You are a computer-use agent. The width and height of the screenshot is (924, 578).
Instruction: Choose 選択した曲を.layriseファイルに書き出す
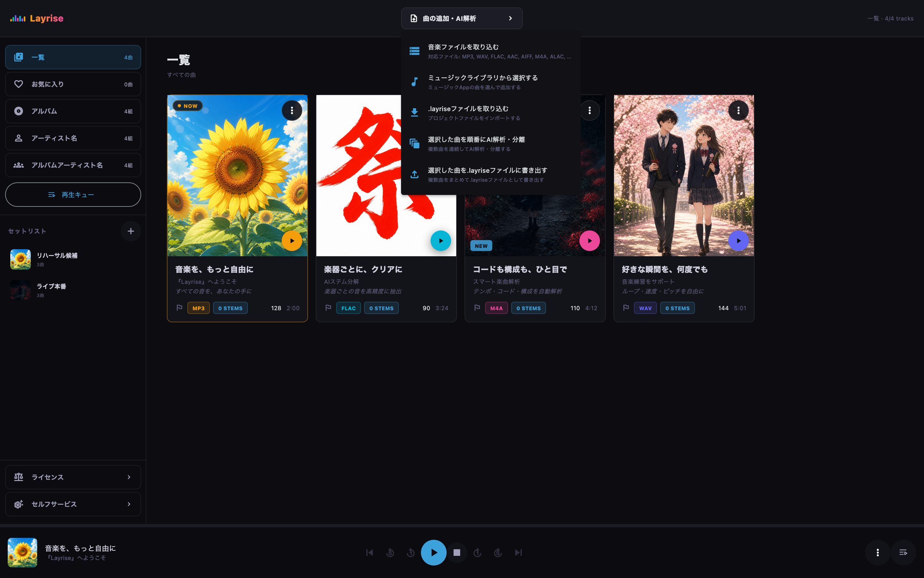(x=491, y=175)
